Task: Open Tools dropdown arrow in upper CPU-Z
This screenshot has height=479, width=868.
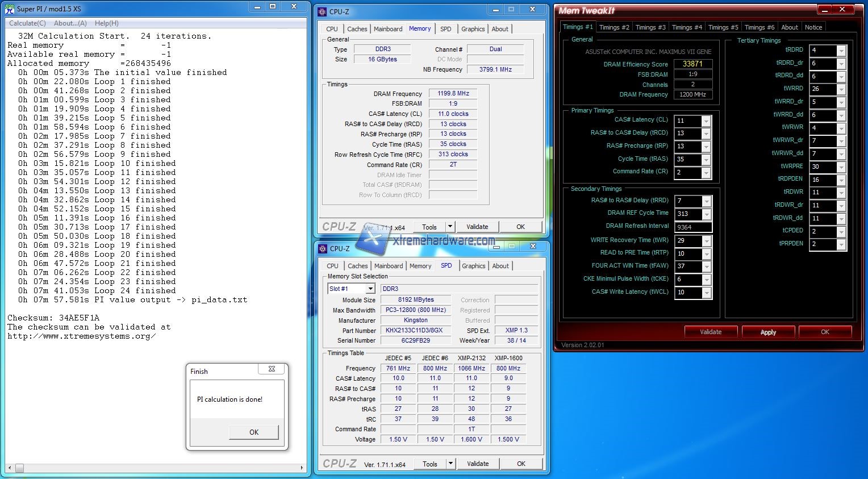Action: tap(450, 227)
